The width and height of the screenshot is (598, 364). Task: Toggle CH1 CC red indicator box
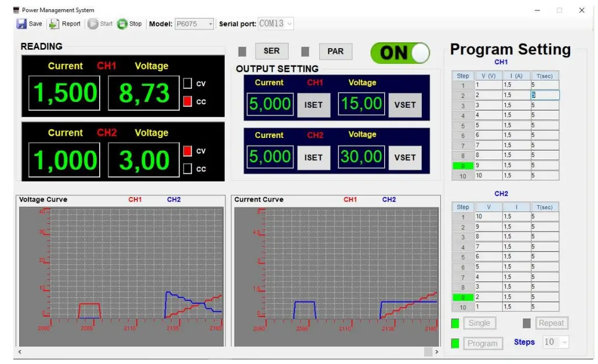click(187, 101)
